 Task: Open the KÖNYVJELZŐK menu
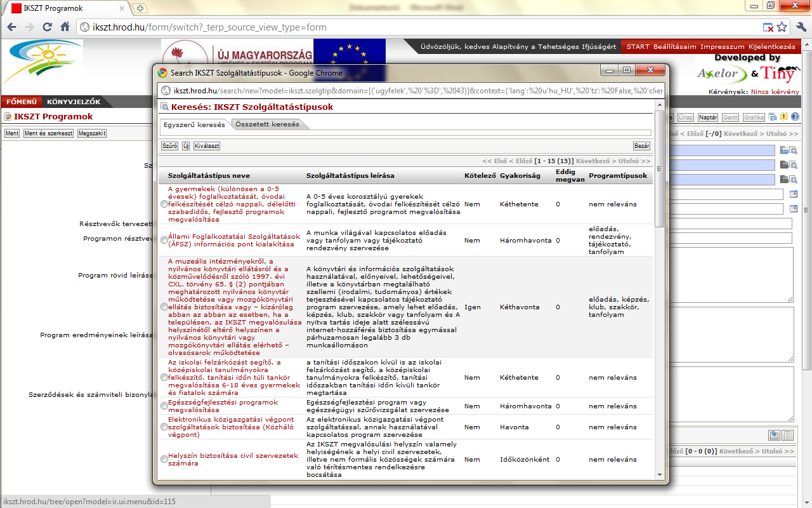coord(74,102)
